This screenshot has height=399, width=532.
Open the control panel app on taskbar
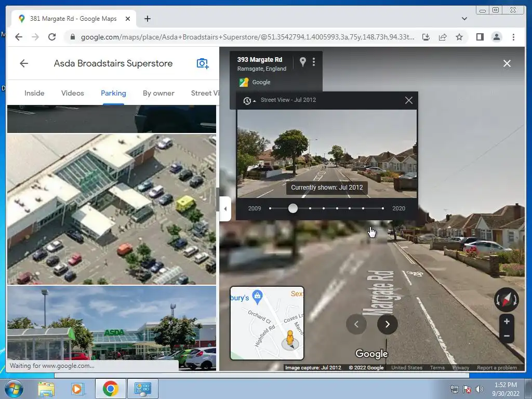point(142,389)
